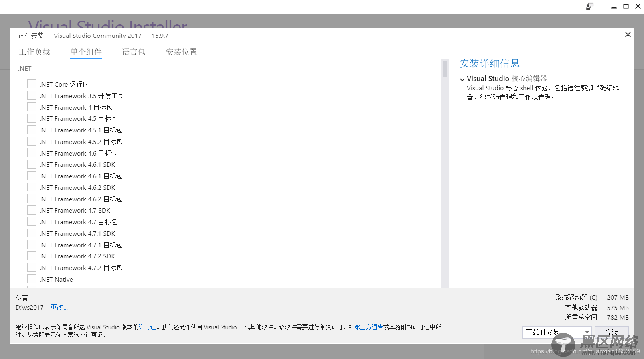
Task: Open the feedback icon in title bar
Action: 589,6
